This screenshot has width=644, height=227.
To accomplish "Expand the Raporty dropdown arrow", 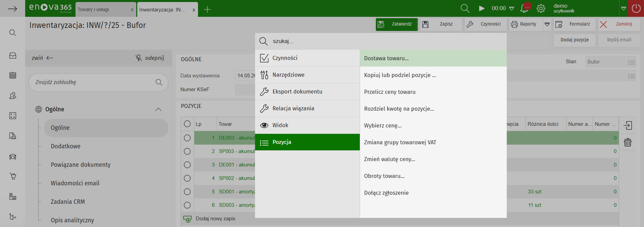I will click(x=547, y=24).
